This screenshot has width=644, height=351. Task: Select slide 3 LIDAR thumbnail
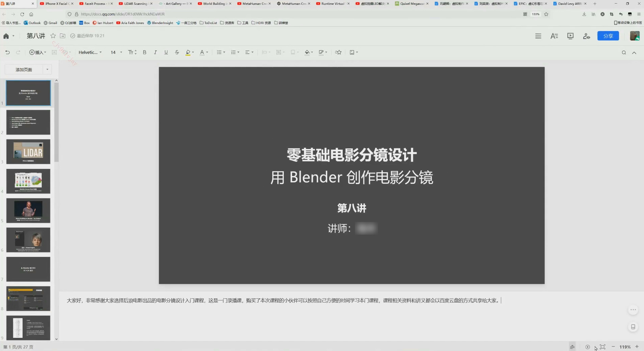(28, 152)
